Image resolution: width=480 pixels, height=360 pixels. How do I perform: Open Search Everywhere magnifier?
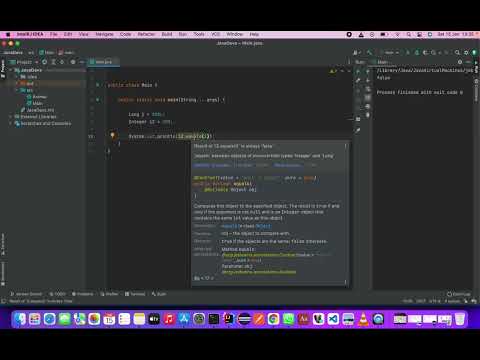click(457, 53)
